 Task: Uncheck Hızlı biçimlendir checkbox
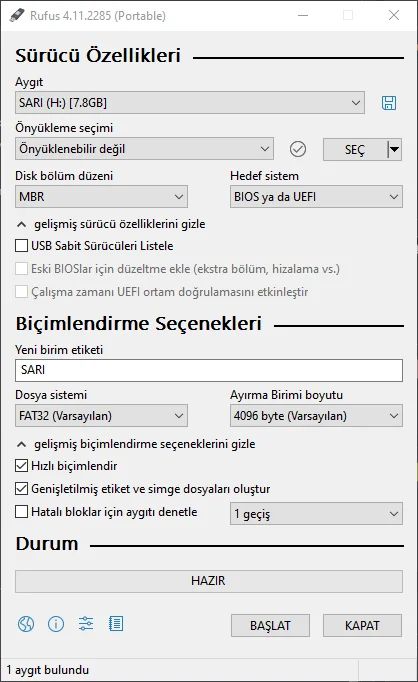point(21,466)
